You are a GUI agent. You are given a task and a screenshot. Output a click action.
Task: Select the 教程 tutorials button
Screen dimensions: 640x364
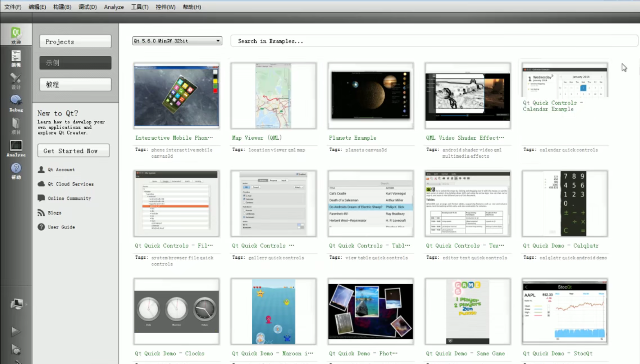(75, 84)
